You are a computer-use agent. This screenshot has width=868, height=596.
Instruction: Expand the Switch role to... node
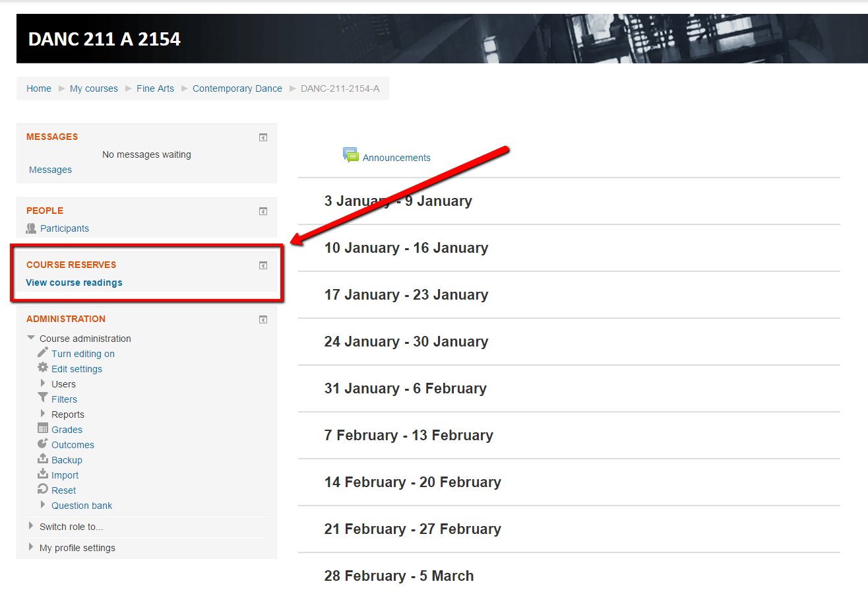click(31, 526)
